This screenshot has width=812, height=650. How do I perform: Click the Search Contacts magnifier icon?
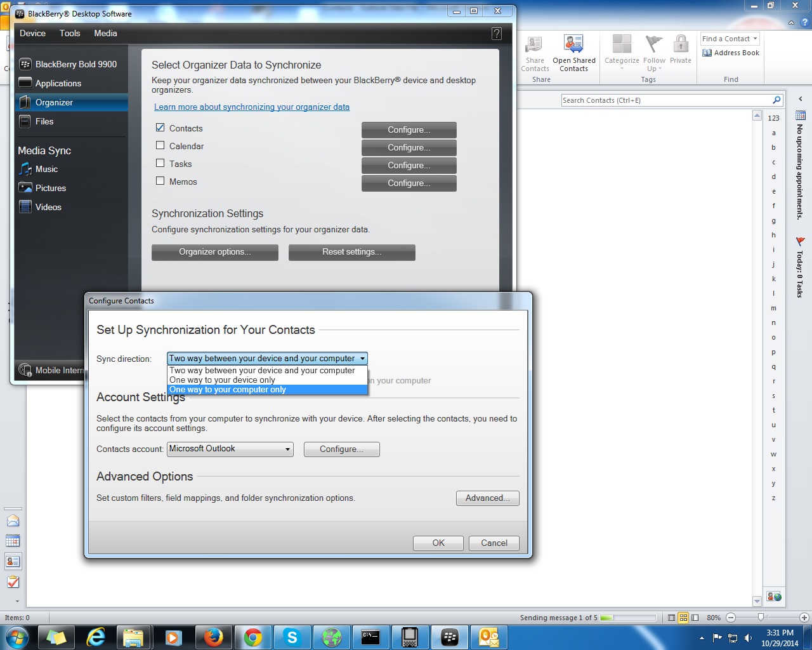776,100
